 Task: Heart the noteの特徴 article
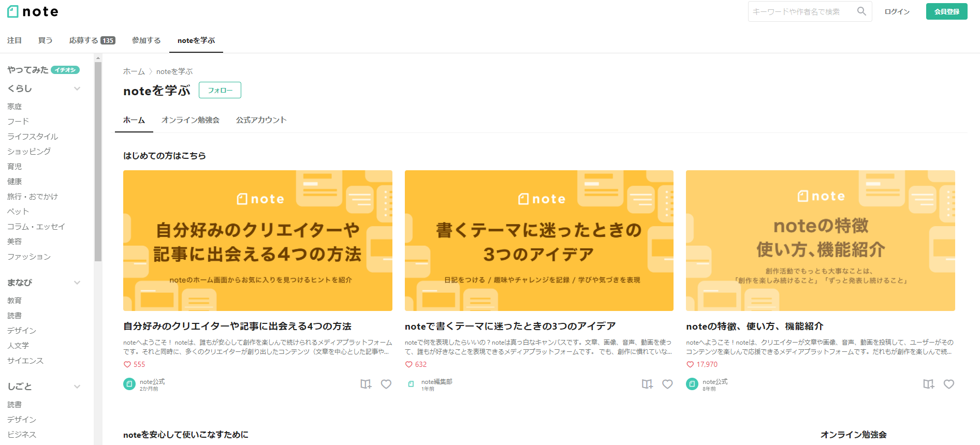point(948,384)
